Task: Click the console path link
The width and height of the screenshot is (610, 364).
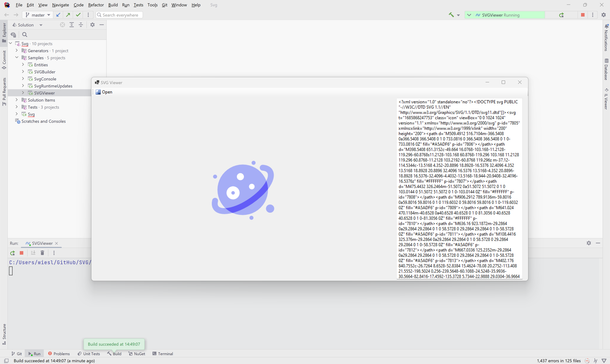Action: tap(50, 262)
